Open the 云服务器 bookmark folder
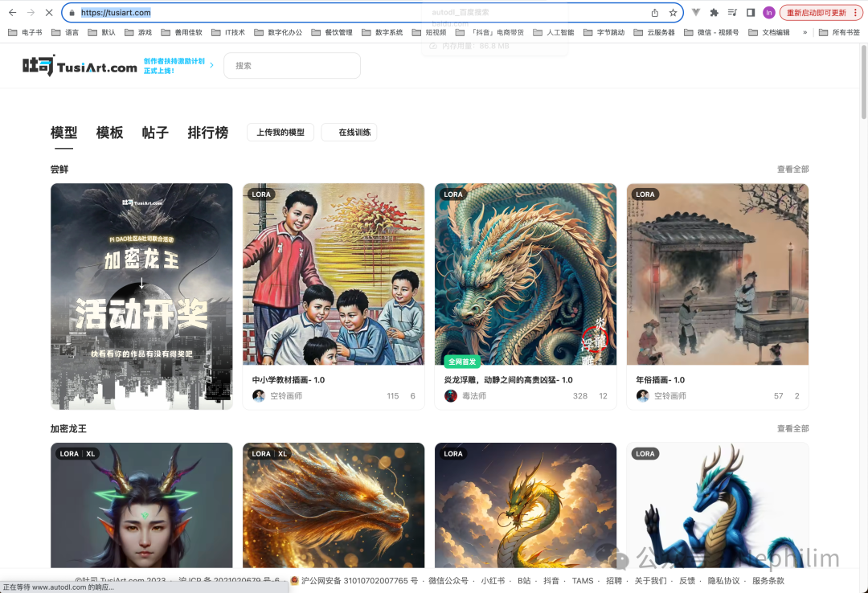This screenshot has width=868, height=593. tap(654, 32)
